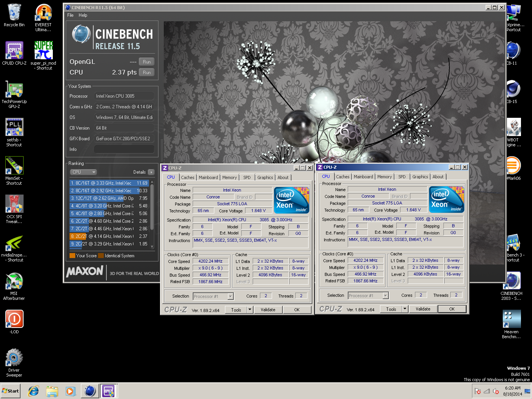Open the CB-11 desktop icon
Image resolution: width=532 pixels, height=399 pixels.
513,54
